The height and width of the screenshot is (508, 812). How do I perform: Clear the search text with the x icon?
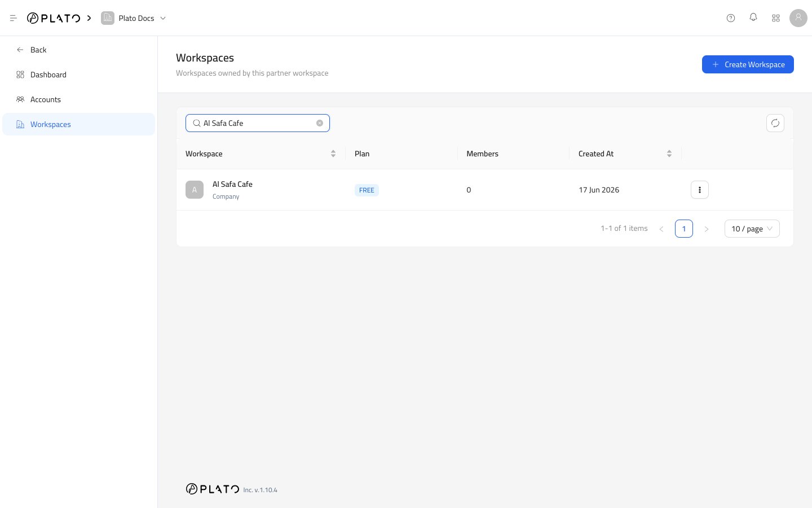[x=320, y=123]
